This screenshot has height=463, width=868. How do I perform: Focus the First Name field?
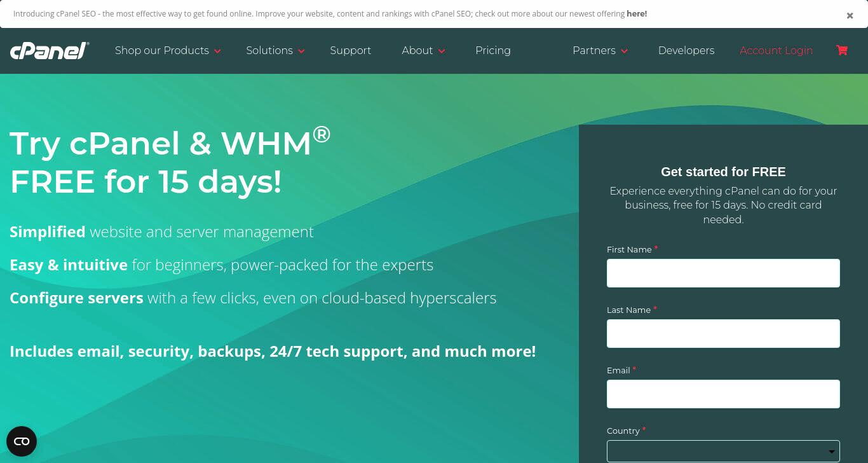(723, 273)
